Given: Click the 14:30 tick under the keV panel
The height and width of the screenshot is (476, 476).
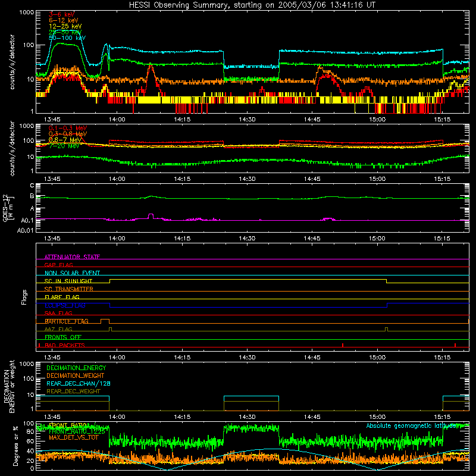Looking at the screenshot, I should coord(247,120).
